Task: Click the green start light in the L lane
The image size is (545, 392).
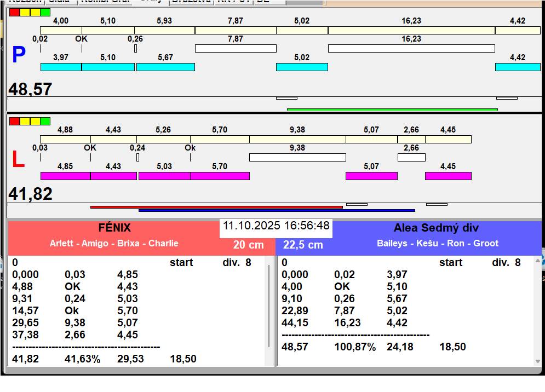Action: [x=45, y=122]
